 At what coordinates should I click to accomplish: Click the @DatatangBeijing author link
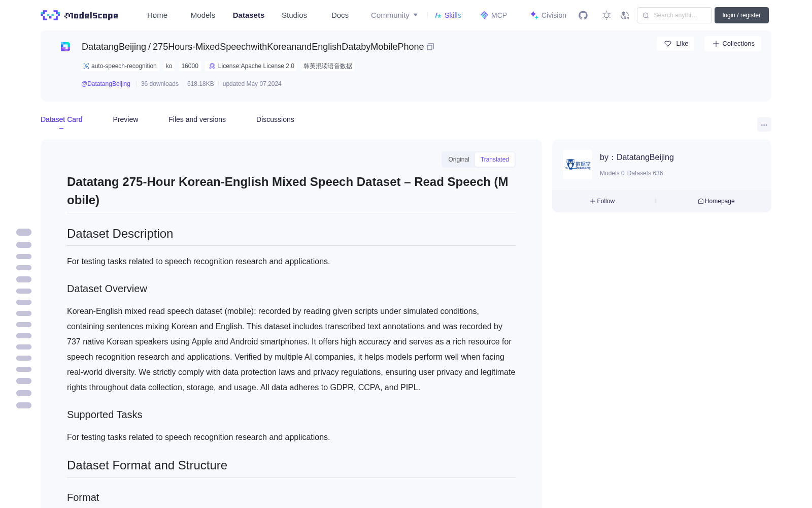click(106, 84)
